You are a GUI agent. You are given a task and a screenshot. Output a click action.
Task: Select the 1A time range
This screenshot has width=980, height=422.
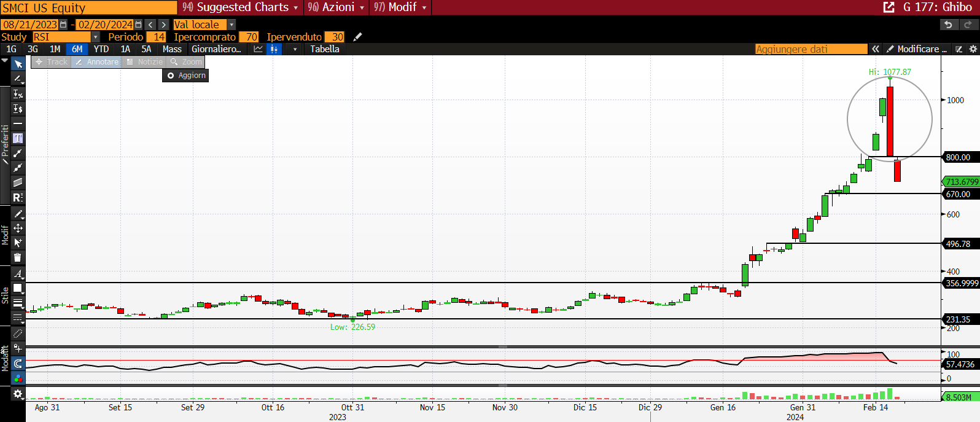(x=125, y=49)
